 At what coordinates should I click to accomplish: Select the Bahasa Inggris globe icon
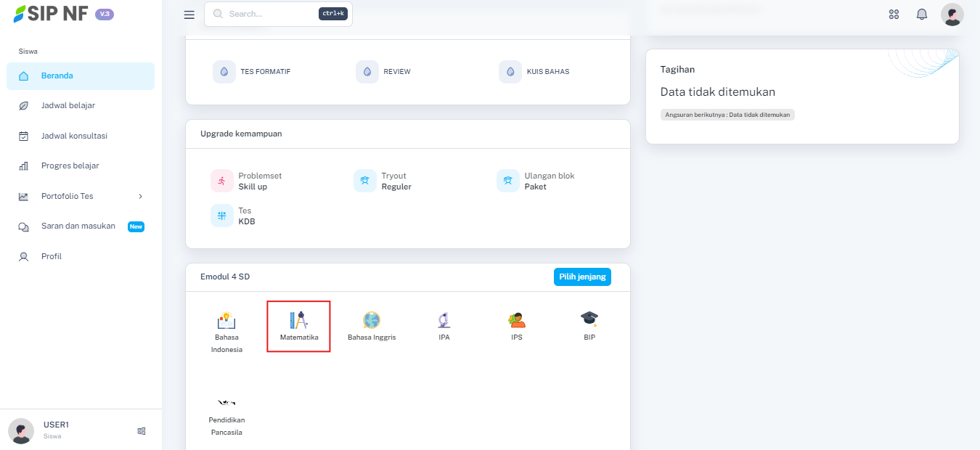pos(372,321)
